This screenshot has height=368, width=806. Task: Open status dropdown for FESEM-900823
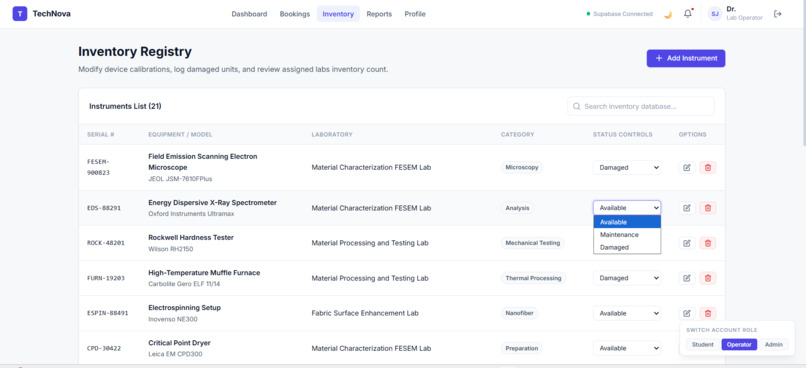[x=627, y=168]
